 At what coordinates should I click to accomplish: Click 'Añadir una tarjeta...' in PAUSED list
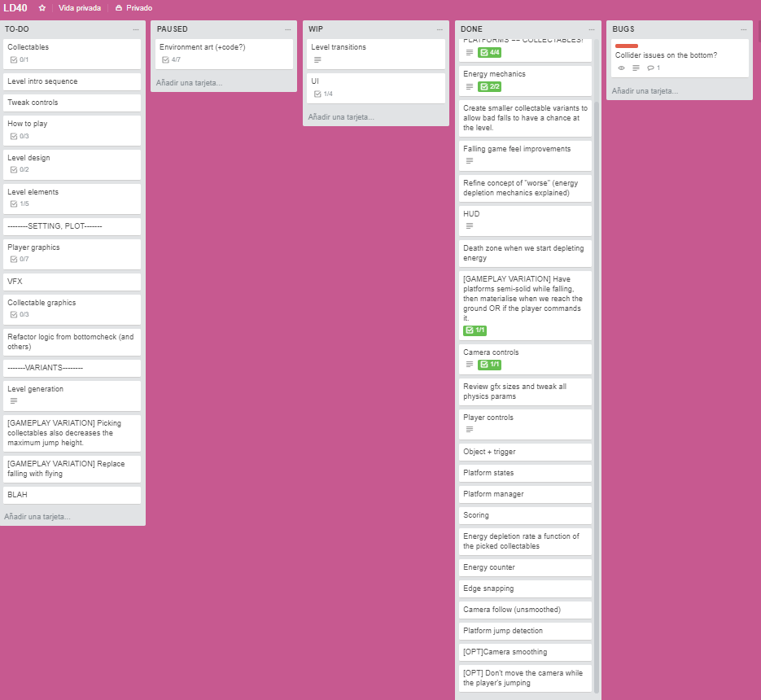[x=190, y=83]
